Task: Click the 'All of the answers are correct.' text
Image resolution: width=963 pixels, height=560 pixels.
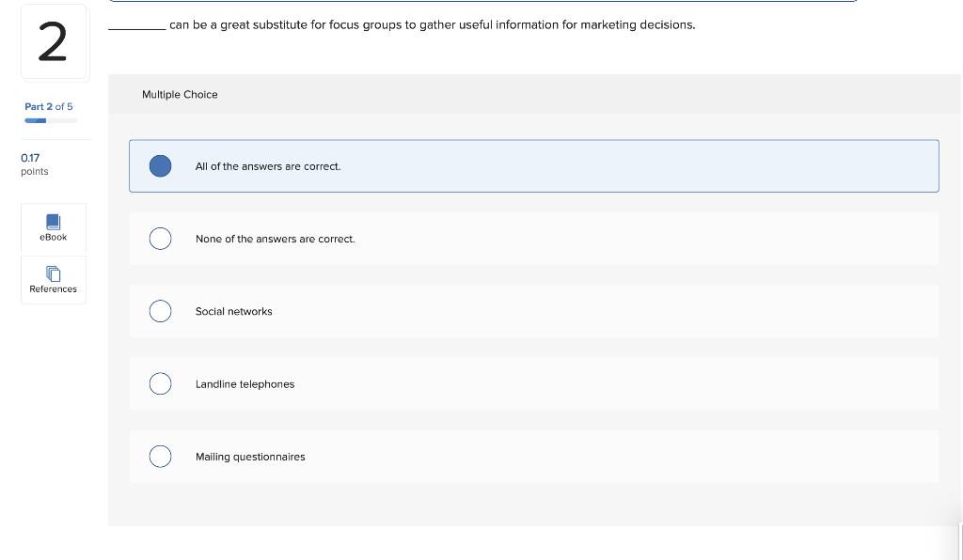Action: click(x=268, y=166)
